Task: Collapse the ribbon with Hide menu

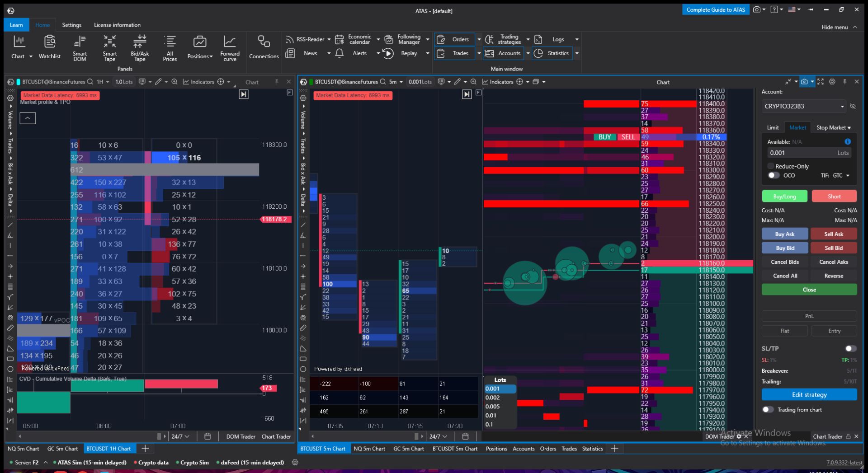Action: pyautogui.click(x=839, y=27)
